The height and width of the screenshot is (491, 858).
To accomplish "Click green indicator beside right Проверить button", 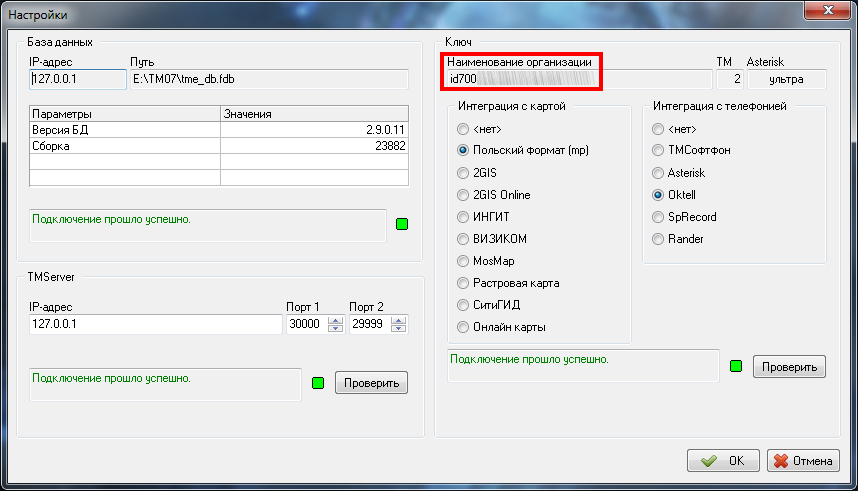I will tap(737, 366).
